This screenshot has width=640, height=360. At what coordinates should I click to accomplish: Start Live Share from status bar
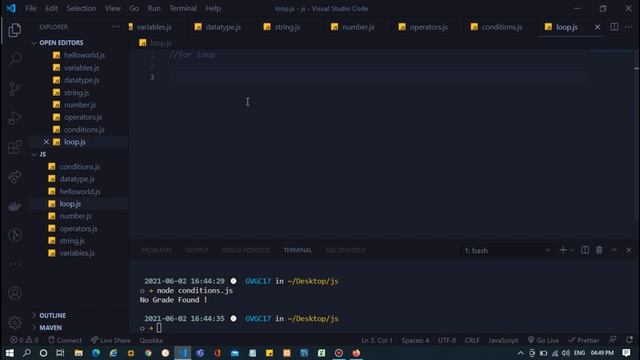[111, 340]
